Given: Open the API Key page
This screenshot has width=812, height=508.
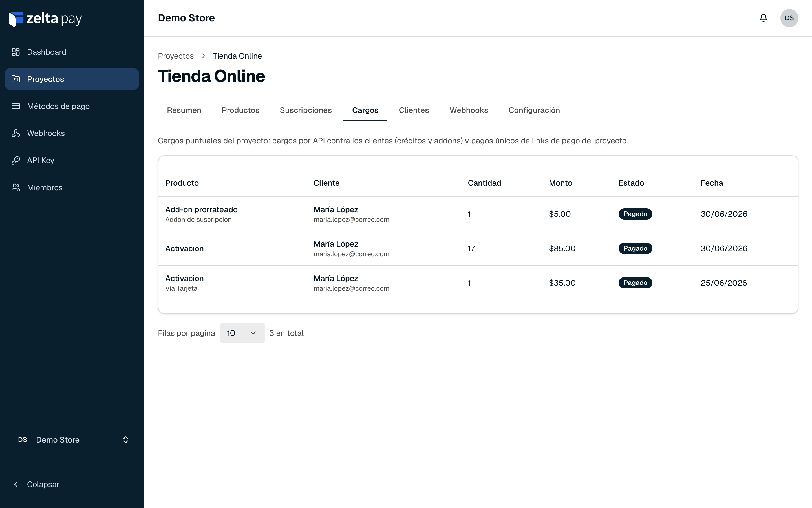Looking at the screenshot, I should coord(72,160).
